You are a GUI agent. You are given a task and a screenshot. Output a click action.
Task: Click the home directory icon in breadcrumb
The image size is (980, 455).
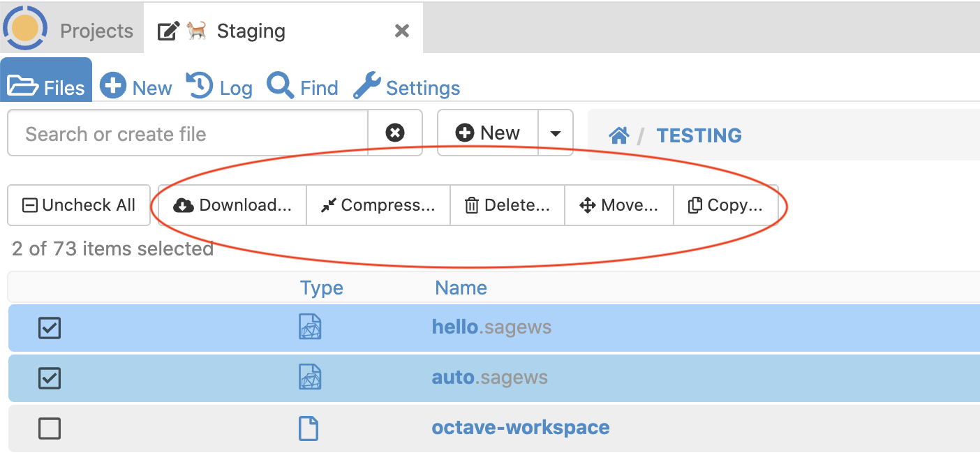[618, 135]
